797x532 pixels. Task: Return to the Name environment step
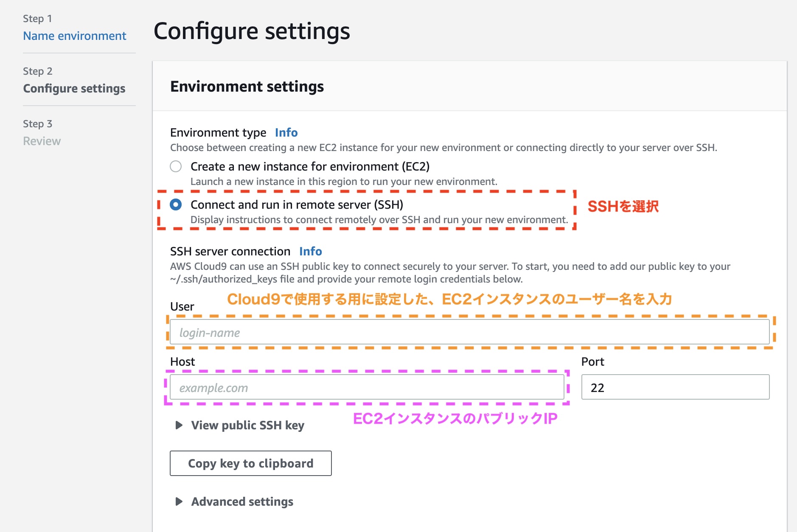point(75,36)
